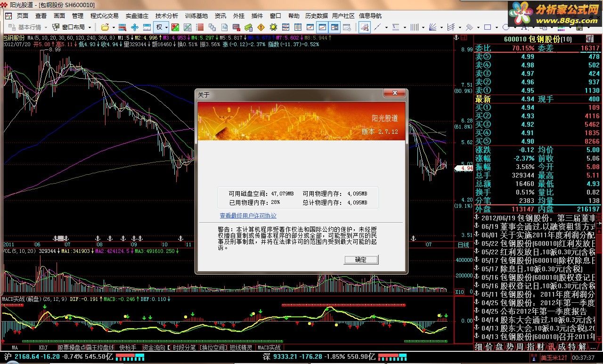This screenshot has width=603, height=364.
Task: Select the fan lines drawing tool
Action: point(432,27)
